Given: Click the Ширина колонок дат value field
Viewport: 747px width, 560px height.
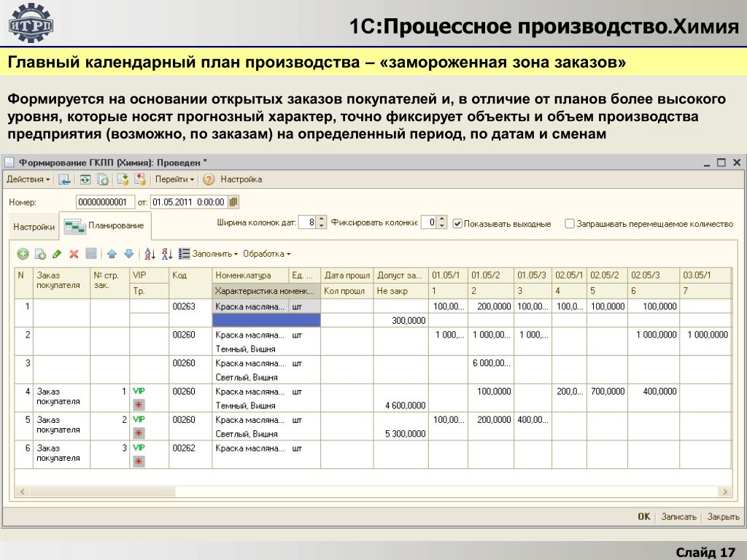Looking at the screenshot, I should click(308, 222).
